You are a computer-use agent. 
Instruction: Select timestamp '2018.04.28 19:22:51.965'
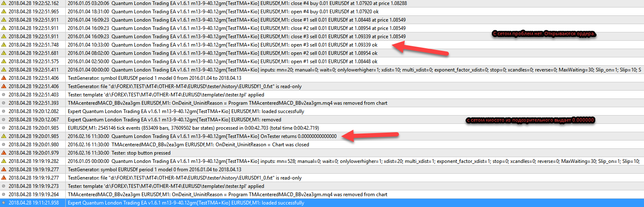click(34, 11)
